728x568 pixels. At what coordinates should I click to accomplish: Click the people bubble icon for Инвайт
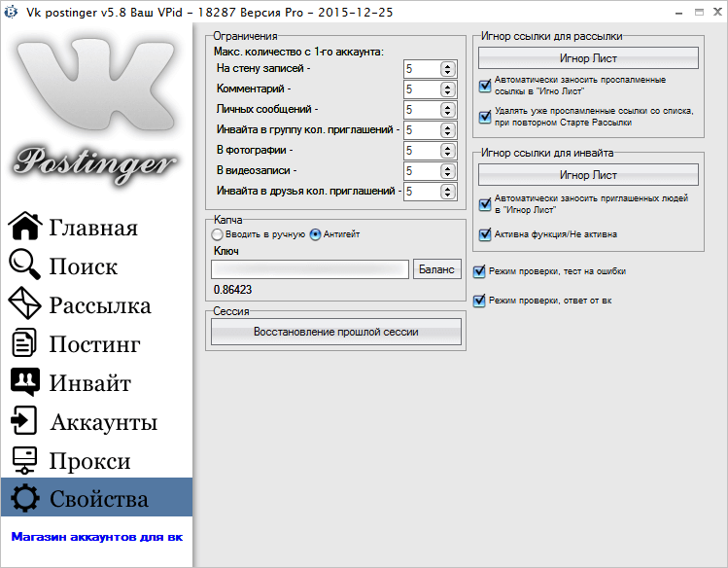pyautogui.click(x=24, y=382)
